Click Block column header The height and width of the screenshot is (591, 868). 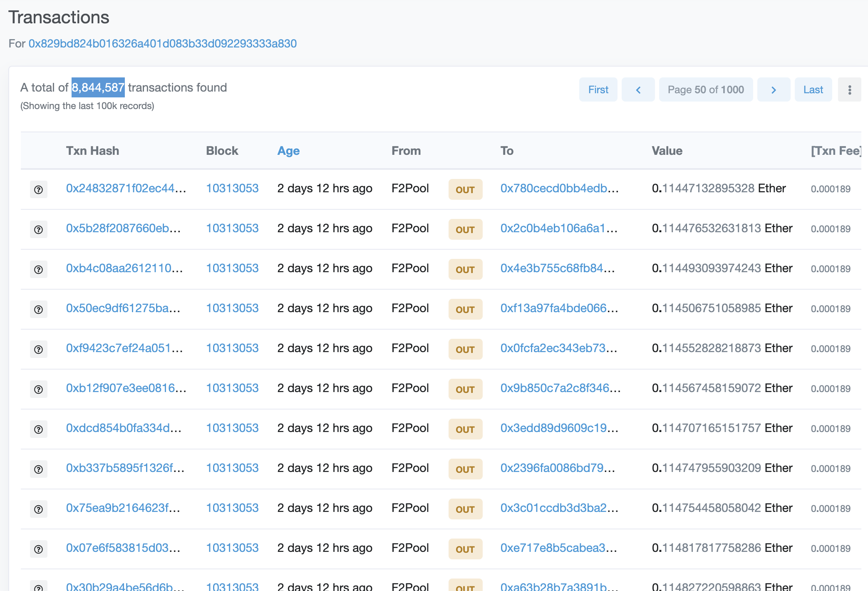click(x=222, y=151)
